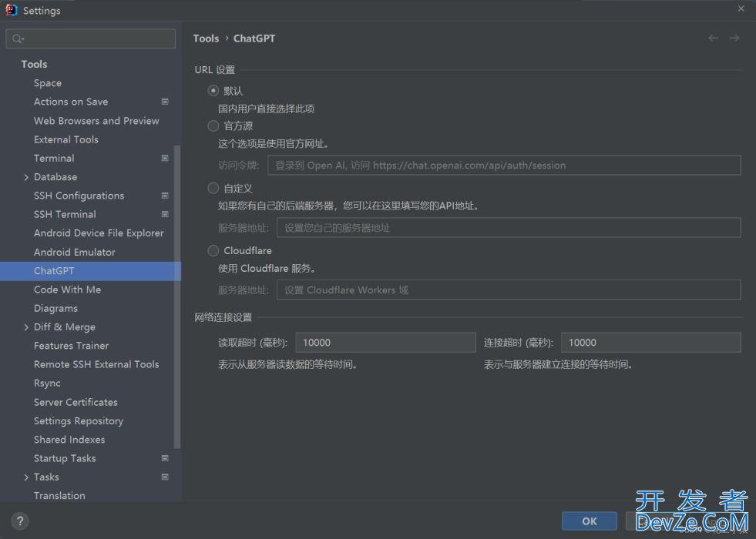Click project-level icon beside Actions on Save
This screenshot has height=539, width=756.
[165, 102]
